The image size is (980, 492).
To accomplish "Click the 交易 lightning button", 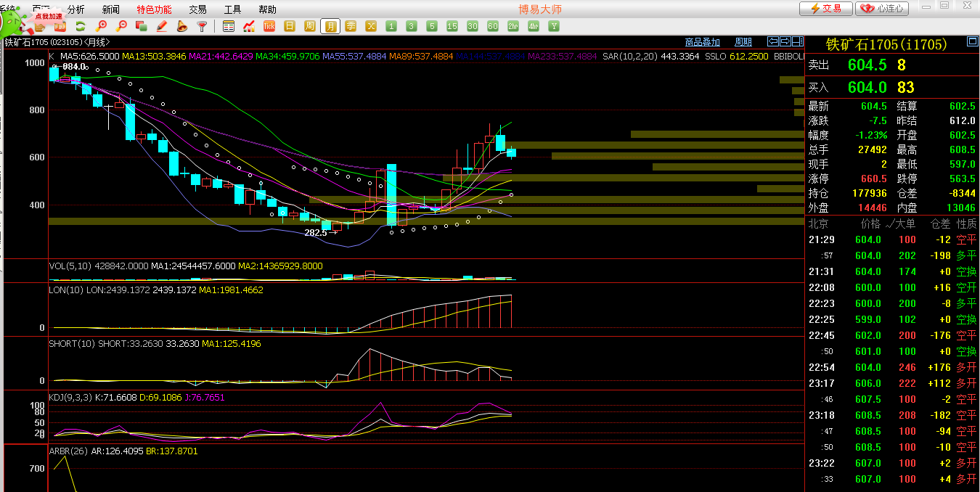I will pyautogui.click(x=826, y=9).
